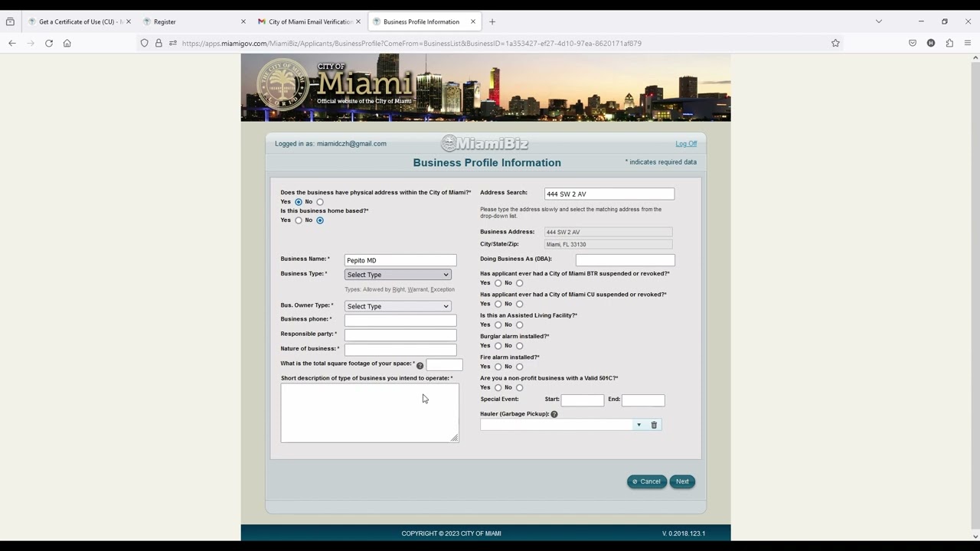
Task: Click the total square footage field
Action: (444, 365)
